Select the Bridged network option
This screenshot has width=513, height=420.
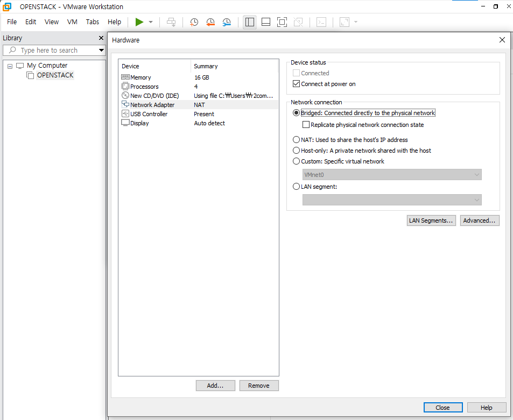[x=297, y=113]
